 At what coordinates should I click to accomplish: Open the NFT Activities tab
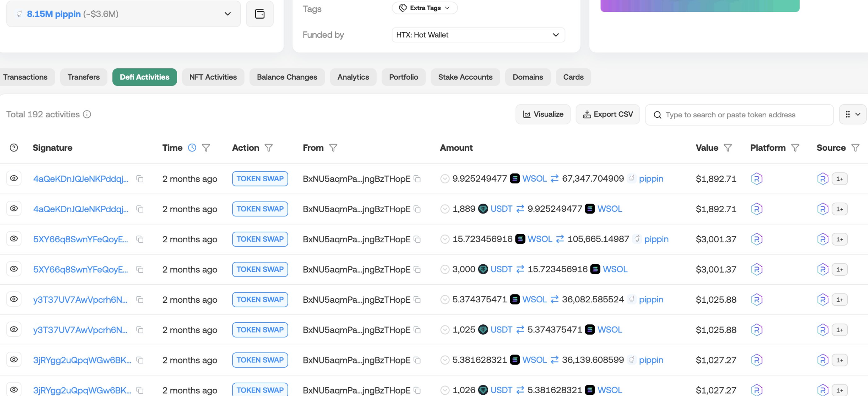[x=213, y=77]
